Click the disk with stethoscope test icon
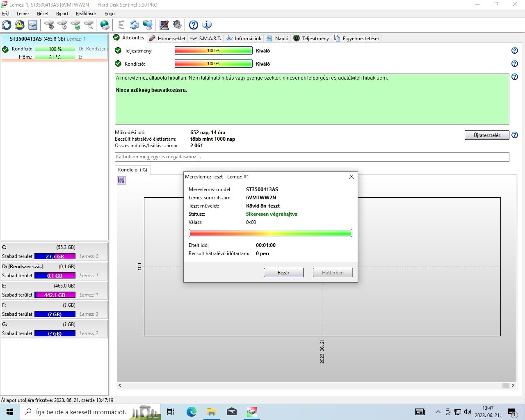 tap(49, 25)
